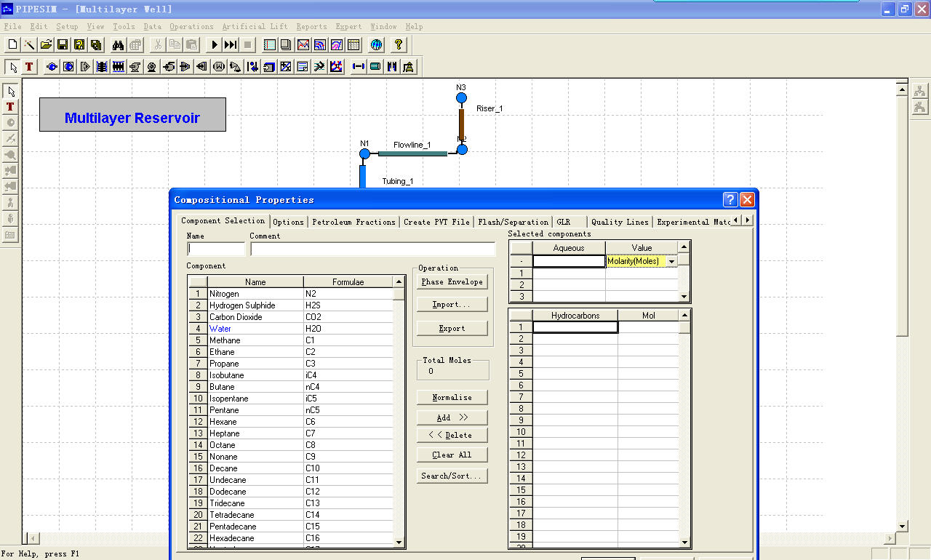This screenshot has width=931, height=560.
Task: Select the Water component row
Action: coord(291,329)
